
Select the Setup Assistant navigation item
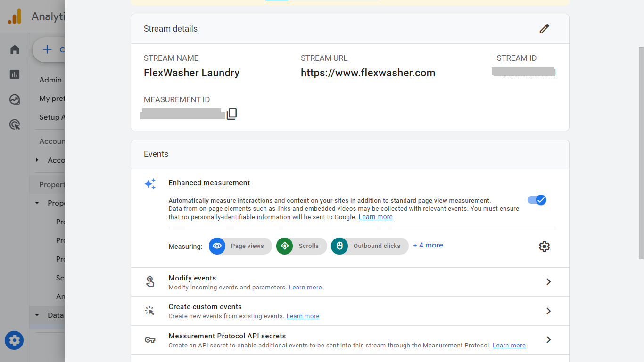click(52, 117)
